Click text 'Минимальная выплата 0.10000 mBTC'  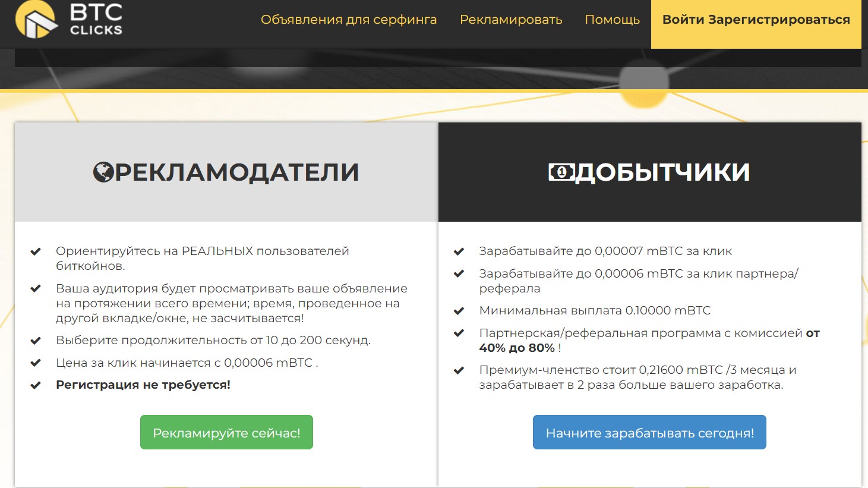[595, 310]
